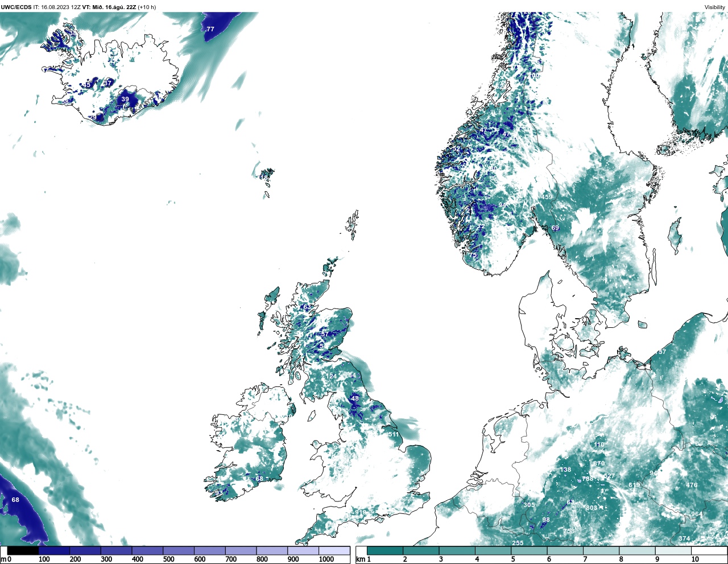This screenshot has width=728, height=564.
Task: Click the '255' value near bottom edge
Action: pyautogui.click(x=518, y=543)
